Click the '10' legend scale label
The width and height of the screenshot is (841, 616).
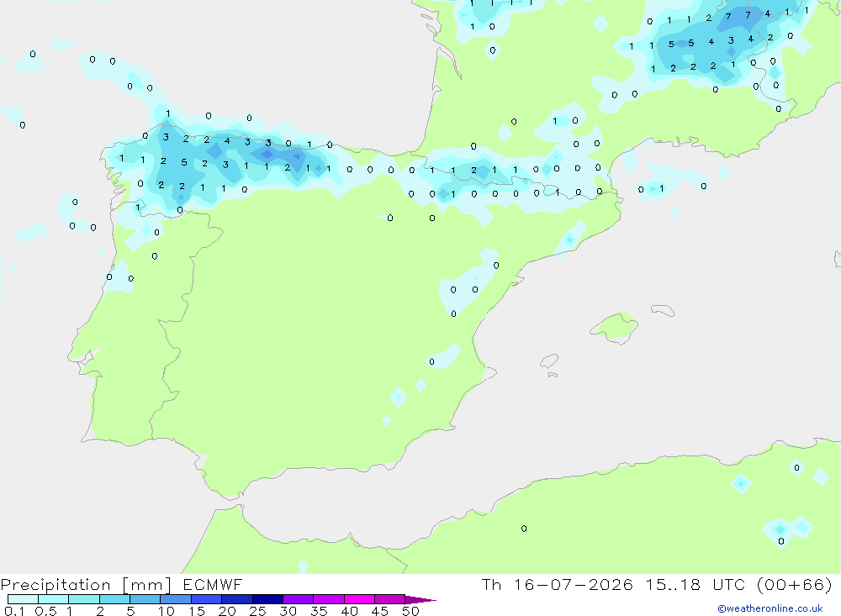(167, 611)
